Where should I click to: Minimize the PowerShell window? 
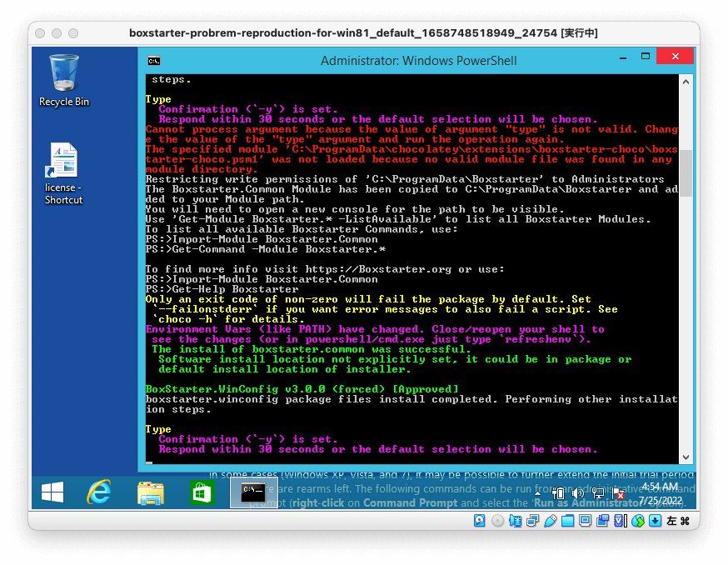pyautogui.click(x=623, y=57)
